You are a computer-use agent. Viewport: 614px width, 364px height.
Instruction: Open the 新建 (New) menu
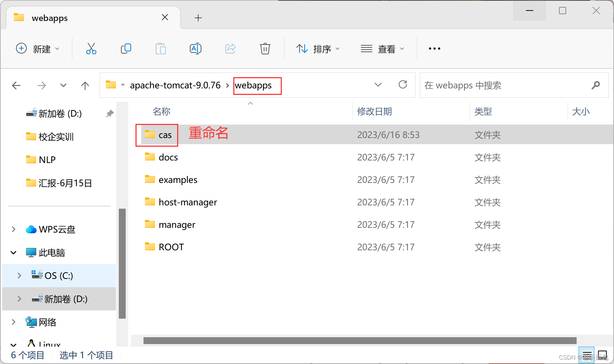tap(38, 49)
